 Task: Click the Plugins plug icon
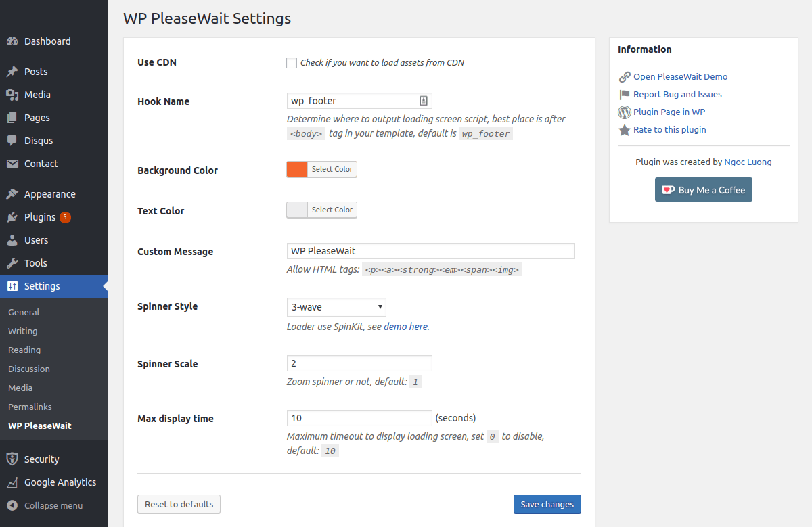pos(12,217)
